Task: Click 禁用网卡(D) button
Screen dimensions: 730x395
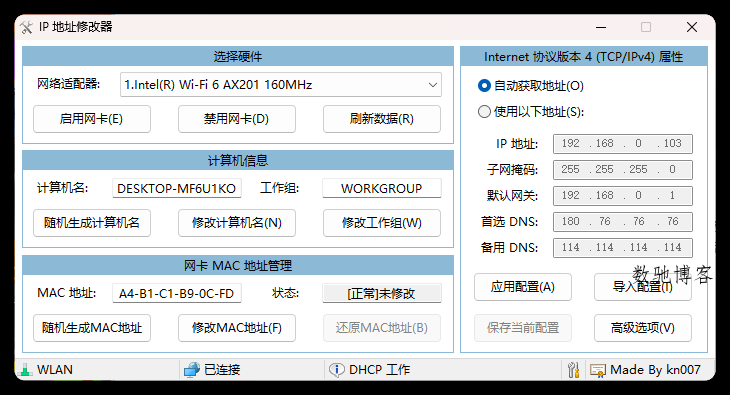Action: [x=237, y=119]
